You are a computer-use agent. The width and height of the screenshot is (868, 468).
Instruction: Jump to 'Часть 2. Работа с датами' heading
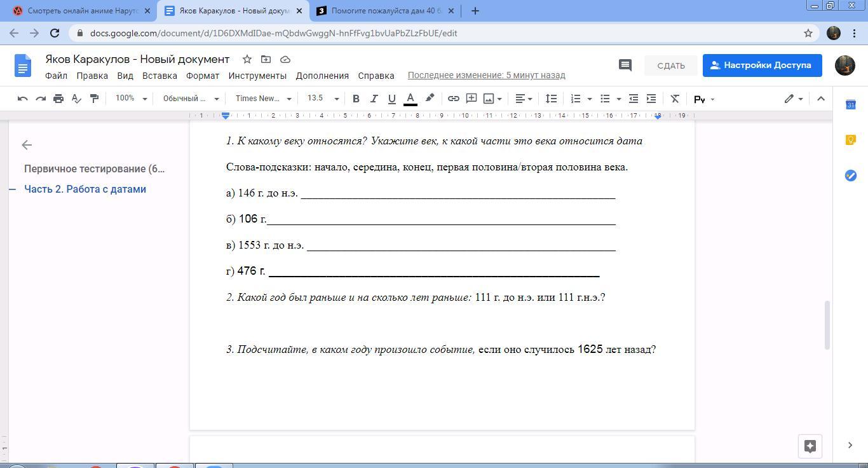[85, 189]
